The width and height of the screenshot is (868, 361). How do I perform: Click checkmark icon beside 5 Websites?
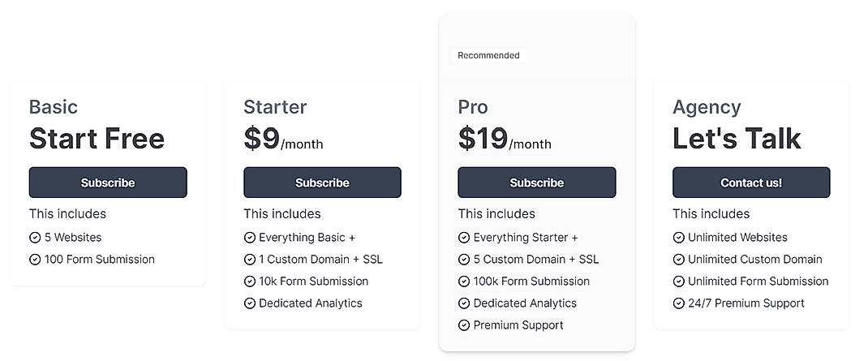pos(35,238)
